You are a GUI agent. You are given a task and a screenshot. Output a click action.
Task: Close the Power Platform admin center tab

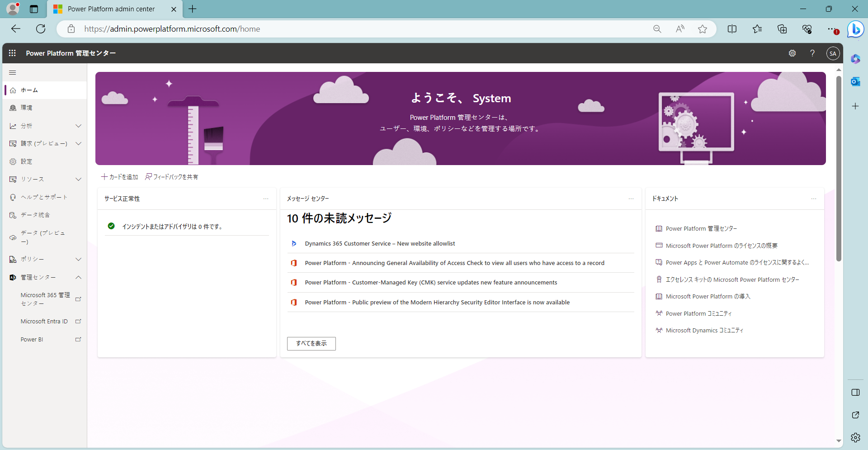[x=174, y=9]
